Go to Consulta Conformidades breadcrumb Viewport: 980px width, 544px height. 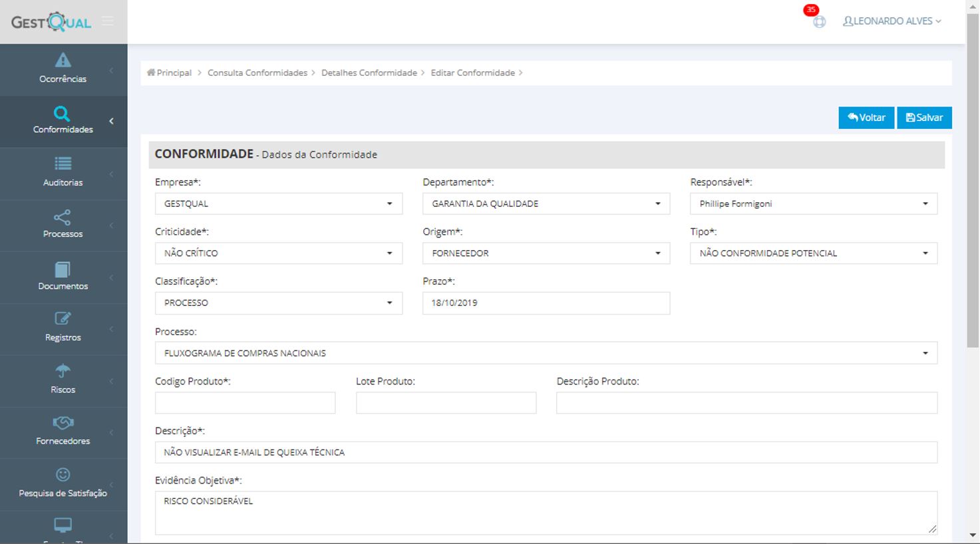tap(257, 72)
